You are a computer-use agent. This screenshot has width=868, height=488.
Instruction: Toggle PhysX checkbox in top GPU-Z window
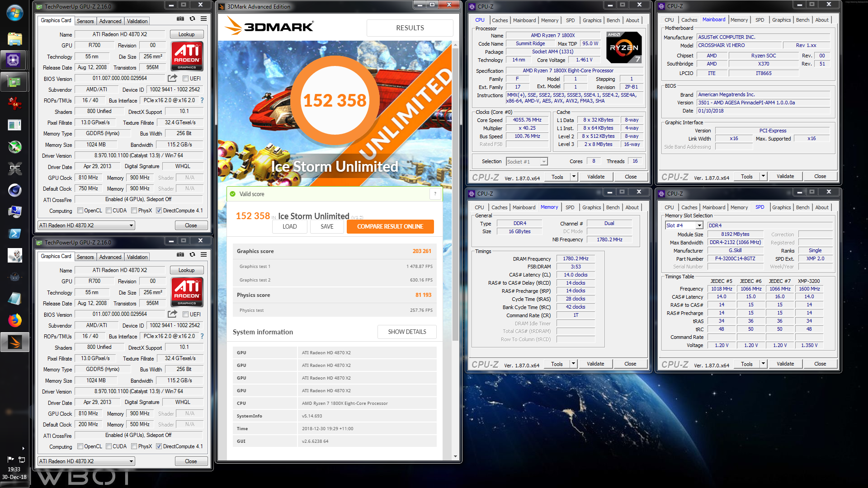pyautogui.click(x=134, y=211)
